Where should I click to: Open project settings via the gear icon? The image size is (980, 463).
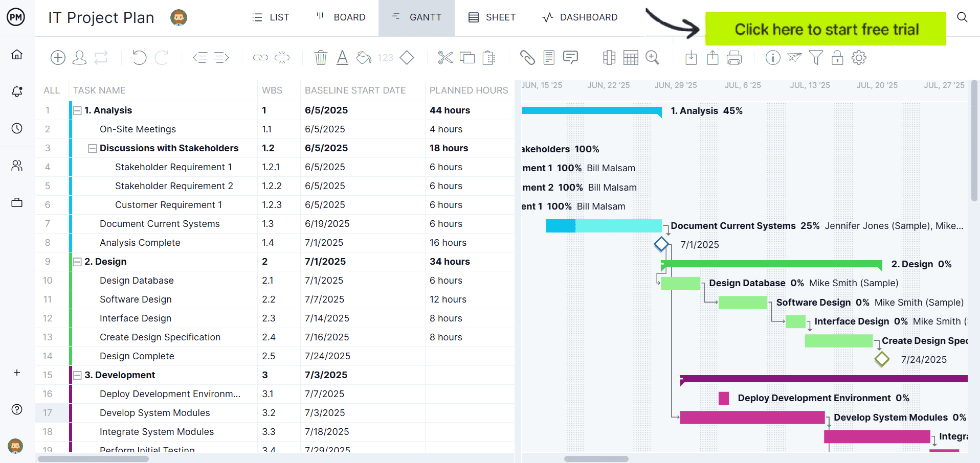859,57
